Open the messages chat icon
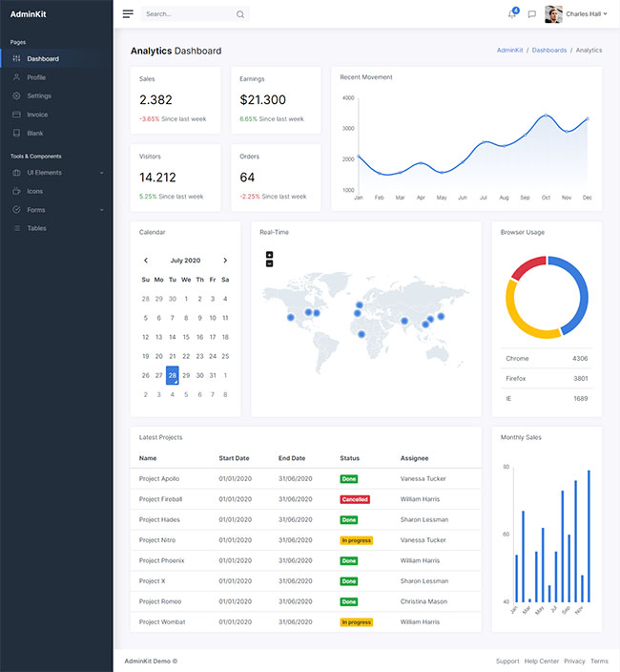 (532, 14)
